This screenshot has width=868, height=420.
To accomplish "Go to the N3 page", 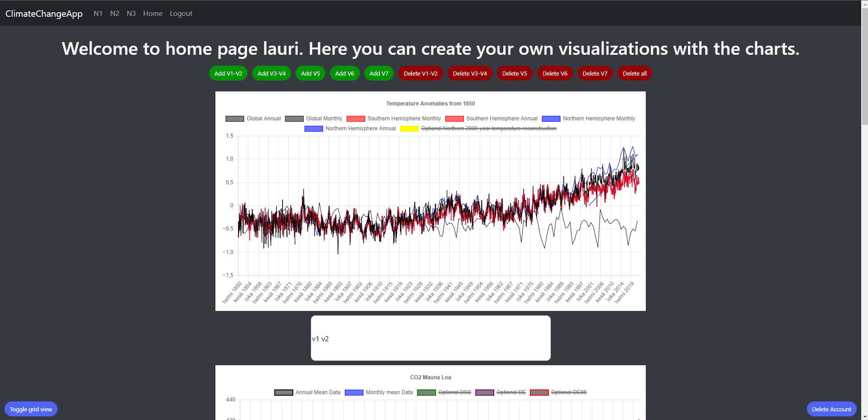I will pos(131,14).
